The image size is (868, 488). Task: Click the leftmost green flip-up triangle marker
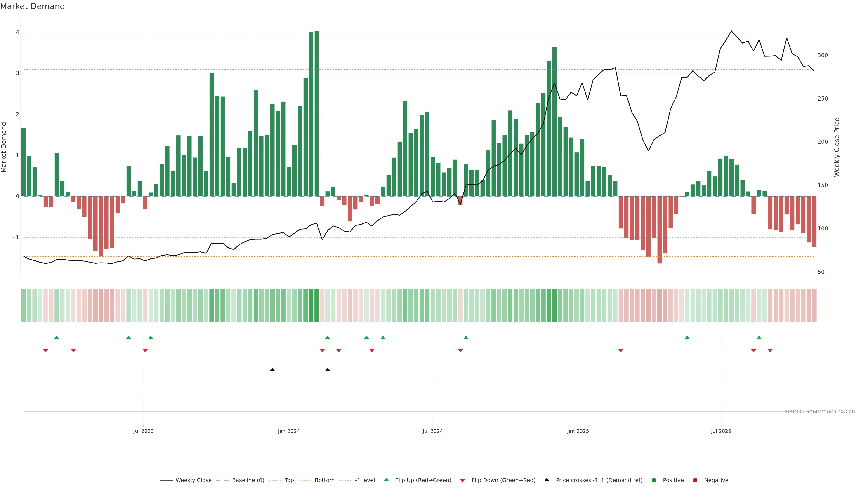[x=57, y=338]
